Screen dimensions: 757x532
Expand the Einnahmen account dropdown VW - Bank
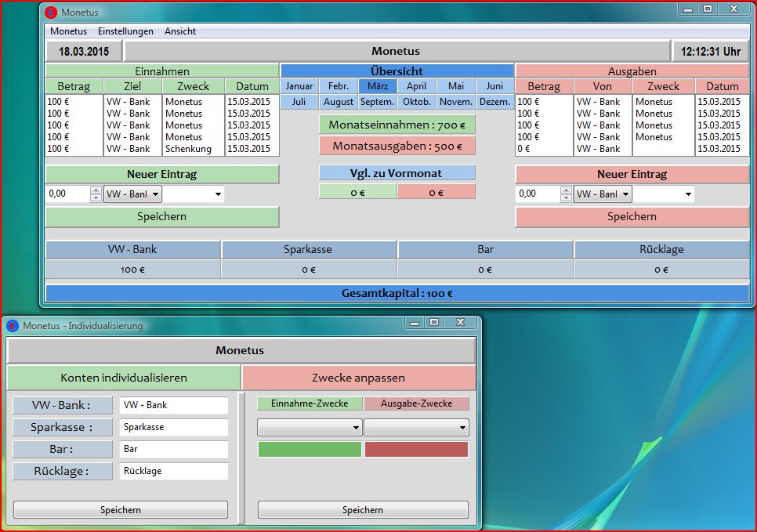point(132,194)
